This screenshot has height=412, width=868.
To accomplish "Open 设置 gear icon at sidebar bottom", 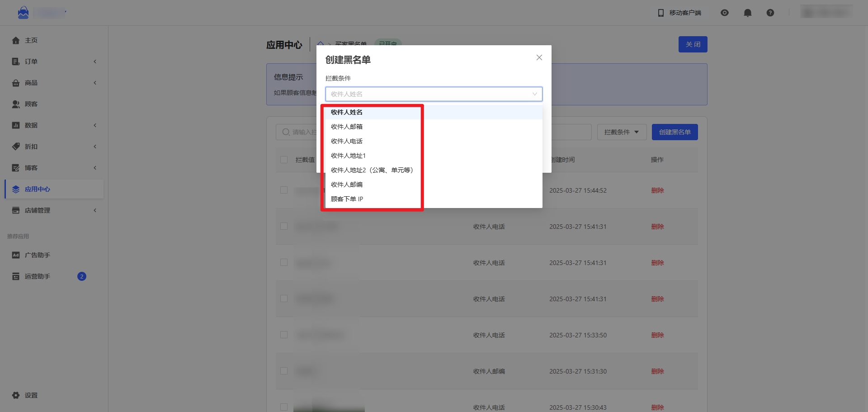I will point(16,395).
